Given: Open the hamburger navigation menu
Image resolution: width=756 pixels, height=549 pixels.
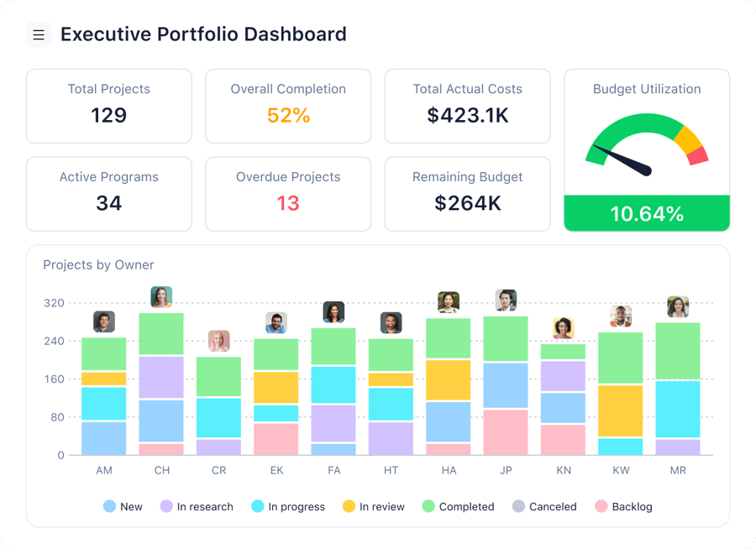Looking at the screenshot, I should [x=39, y=34].
